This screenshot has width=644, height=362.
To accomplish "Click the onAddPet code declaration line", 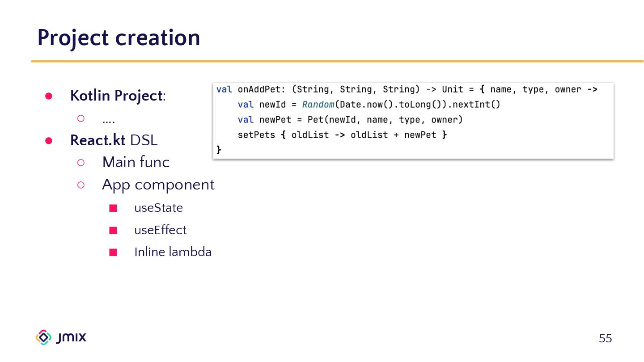I will (407, 89).
